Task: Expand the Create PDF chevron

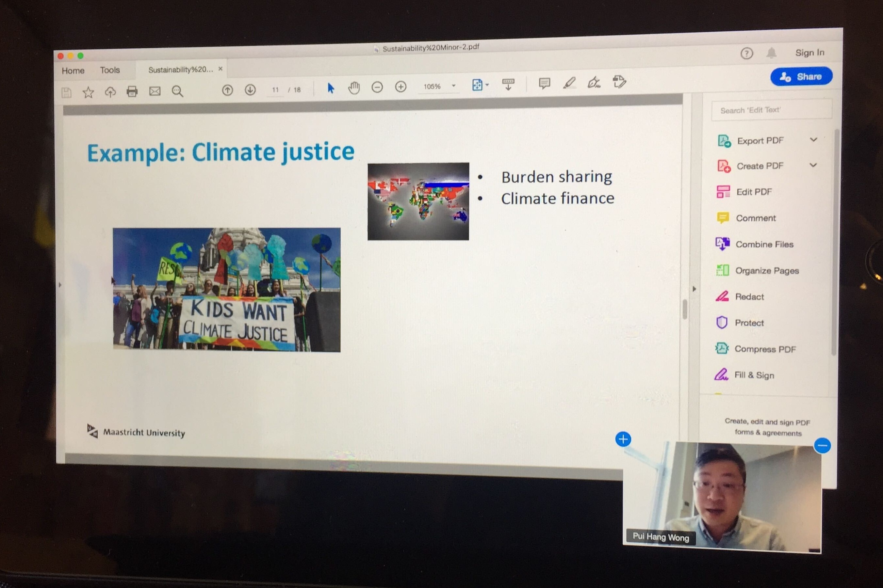Action: [812, 165]
